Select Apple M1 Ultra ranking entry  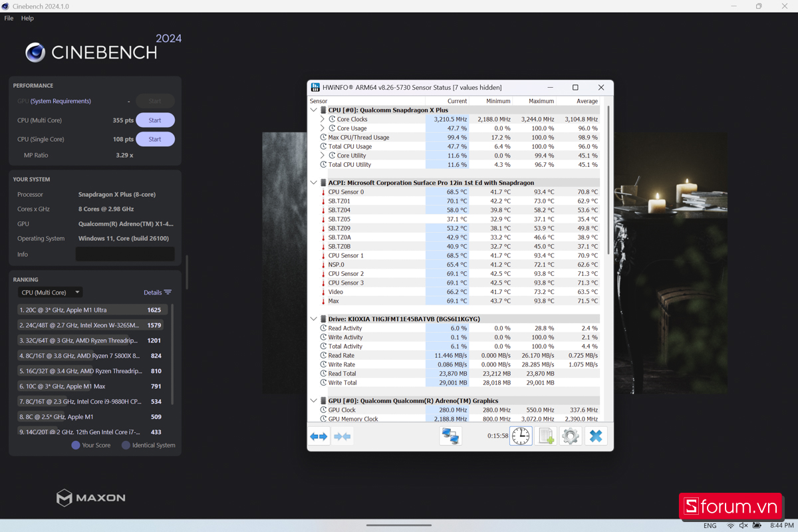(x=92, y=310)
